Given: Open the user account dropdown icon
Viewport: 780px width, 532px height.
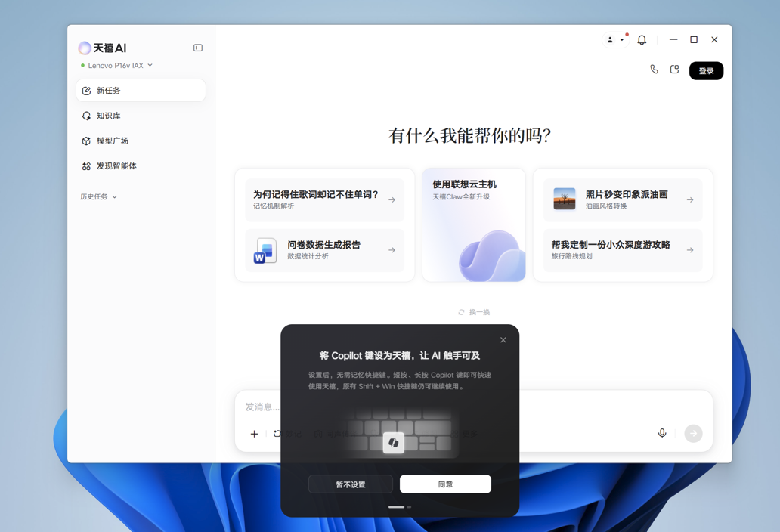Looking at the screenshot, I should pyautogui.click(x=616, y=40).
